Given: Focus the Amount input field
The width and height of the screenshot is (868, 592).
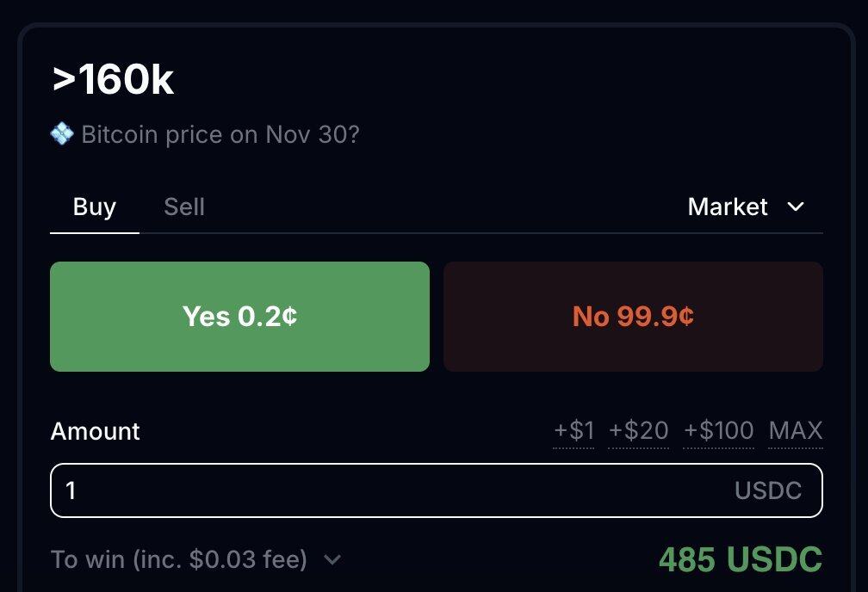Looking at the screenshot, I should click(387, 490).
